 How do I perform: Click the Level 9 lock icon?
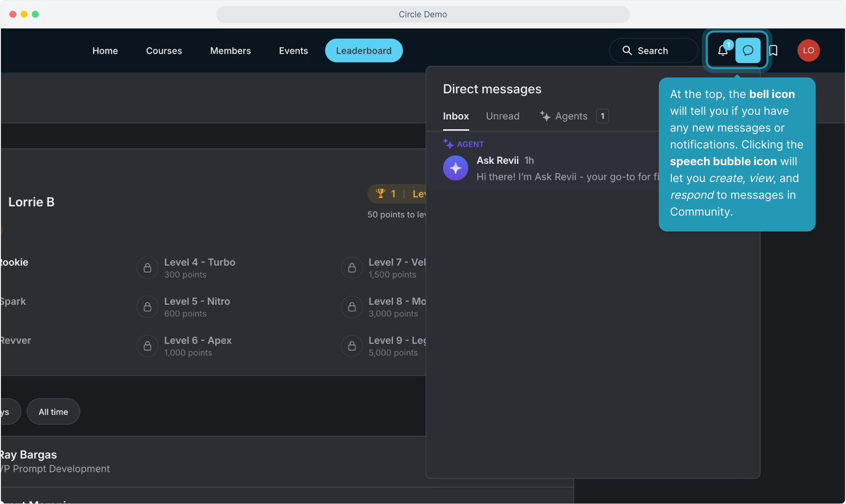[x=352, y=346]
